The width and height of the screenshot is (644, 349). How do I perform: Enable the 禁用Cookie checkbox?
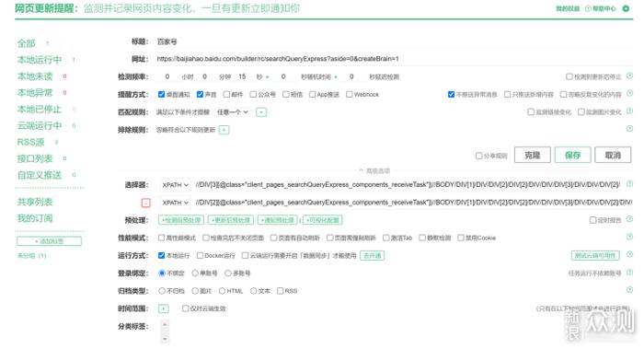click(461, 238)
